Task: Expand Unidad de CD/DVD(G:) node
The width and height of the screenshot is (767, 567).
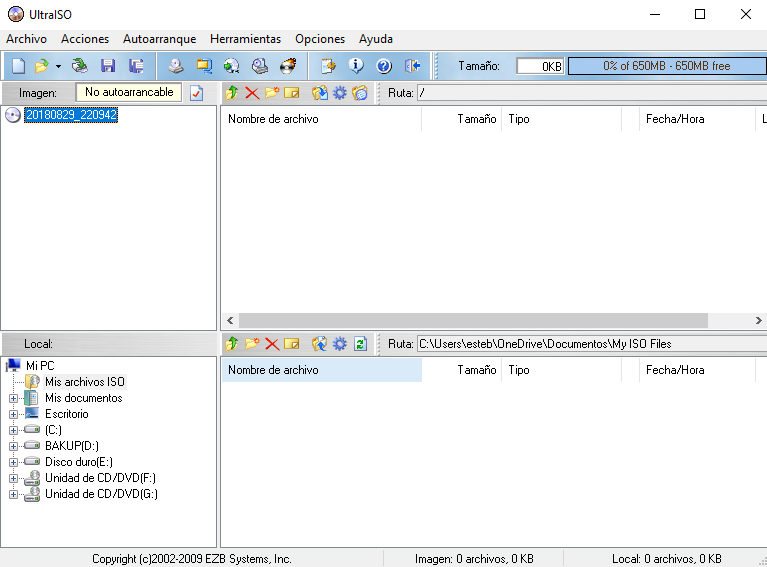Action: 13,495
